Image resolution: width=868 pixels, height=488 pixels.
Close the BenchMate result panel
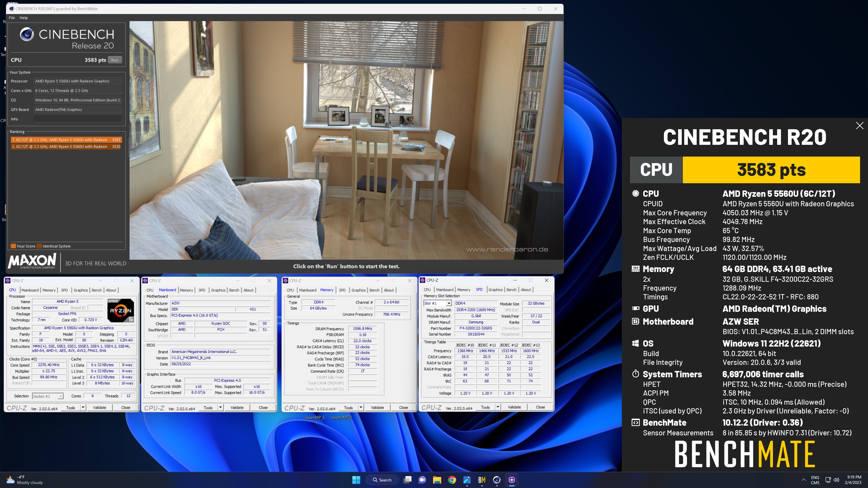coord(860,126)
